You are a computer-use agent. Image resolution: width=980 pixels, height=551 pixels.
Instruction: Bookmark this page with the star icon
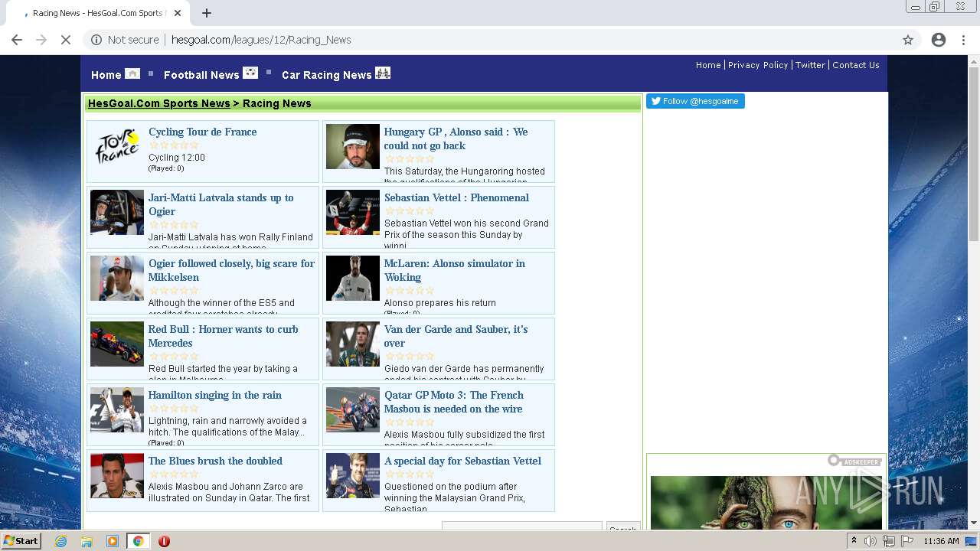point(908,40)
